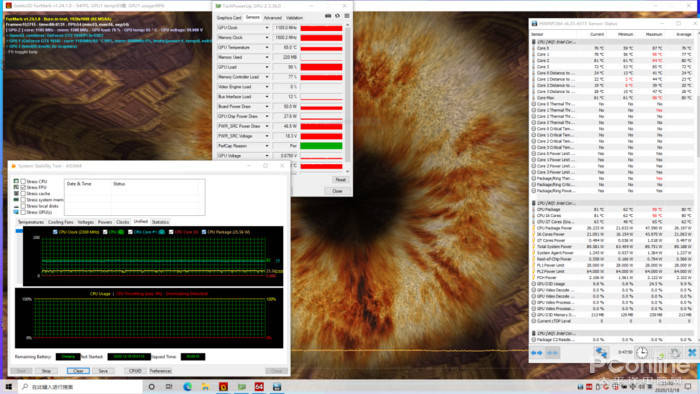
Task: Switch to GPU-Z green taskbar icon
Action: click(242, 387)
